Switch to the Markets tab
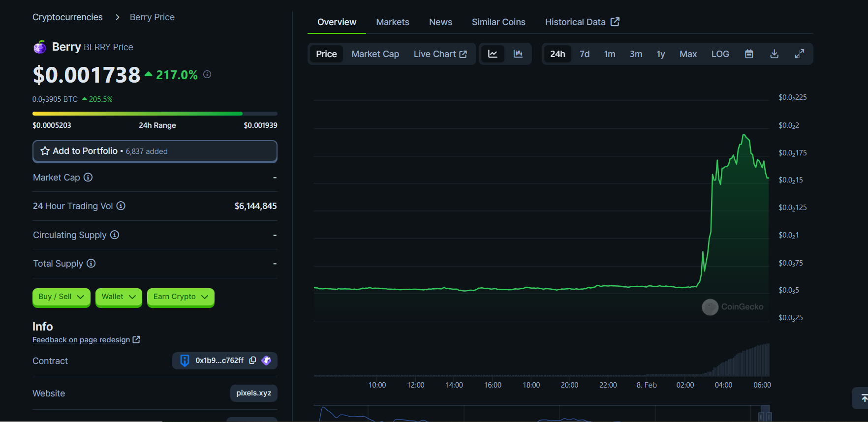 tap(392, 22)
